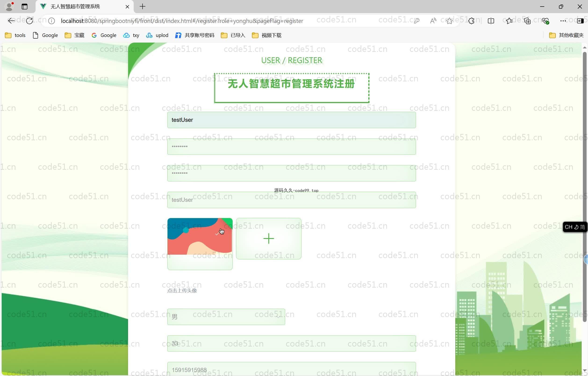The image size is (588, 376).
Task: Open a new tab with plus
Action: [143, 7]
